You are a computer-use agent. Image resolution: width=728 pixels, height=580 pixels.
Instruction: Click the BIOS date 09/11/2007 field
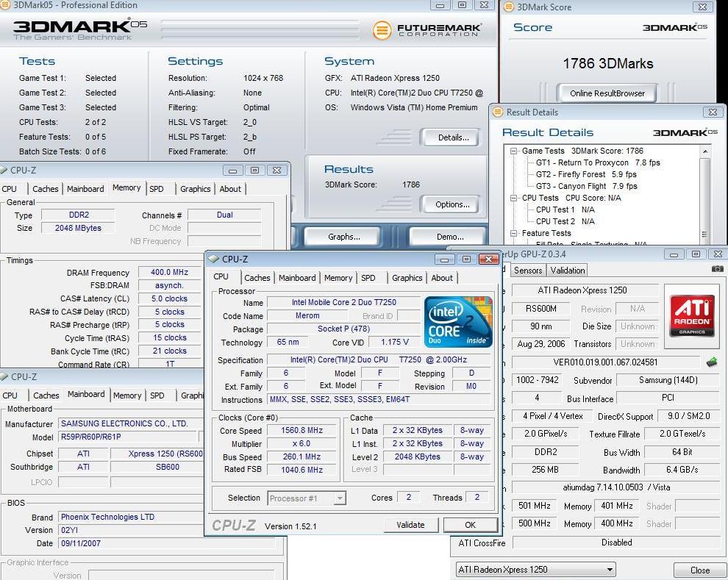coord(167,543)
